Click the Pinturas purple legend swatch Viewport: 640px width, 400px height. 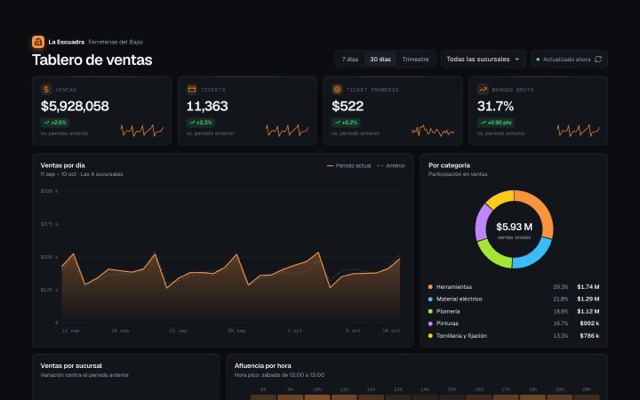430,323
